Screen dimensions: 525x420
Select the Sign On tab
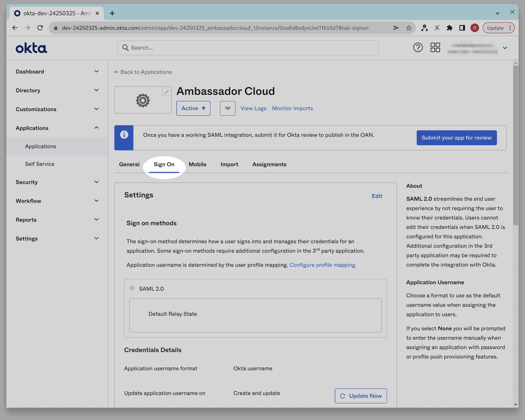164,164
